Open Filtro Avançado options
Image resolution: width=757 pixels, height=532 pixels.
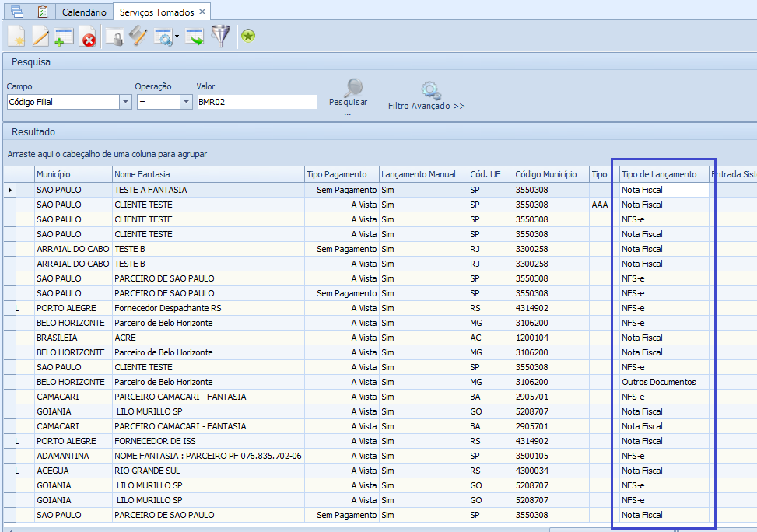click(426, 97)
